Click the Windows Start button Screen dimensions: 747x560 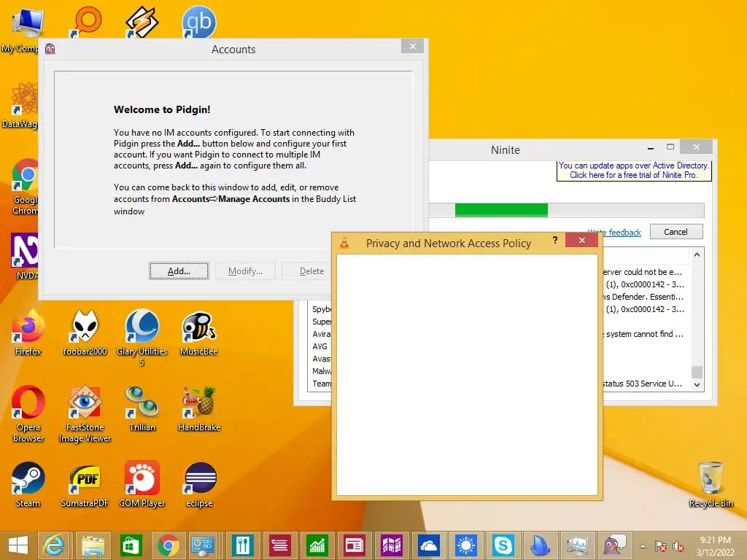tap(18, 545)
